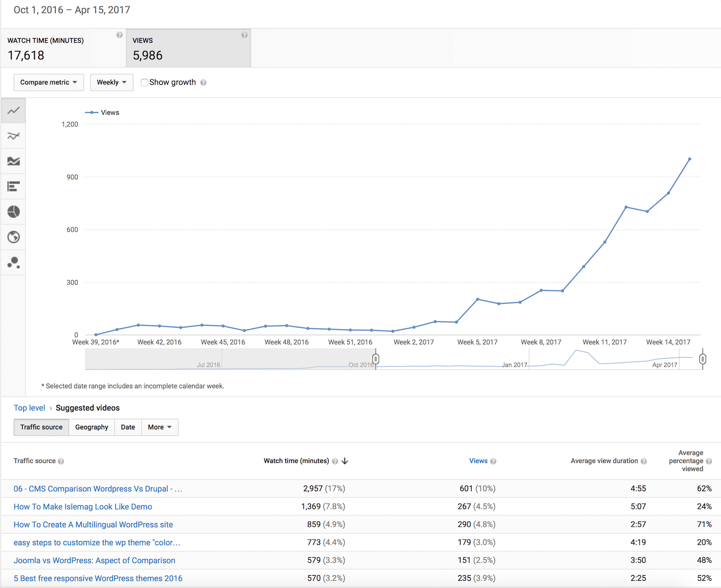Image resolution: width=721 pixels, height=588 pixels.
Task: Click the sort arrow beside Watch time column
Action: (345, 461)
